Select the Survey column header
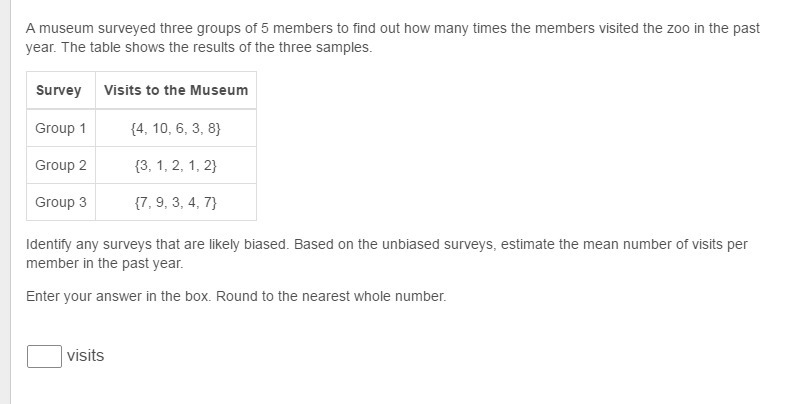The width and height of the screenshot is (799, 404). [x=59, y=90]
